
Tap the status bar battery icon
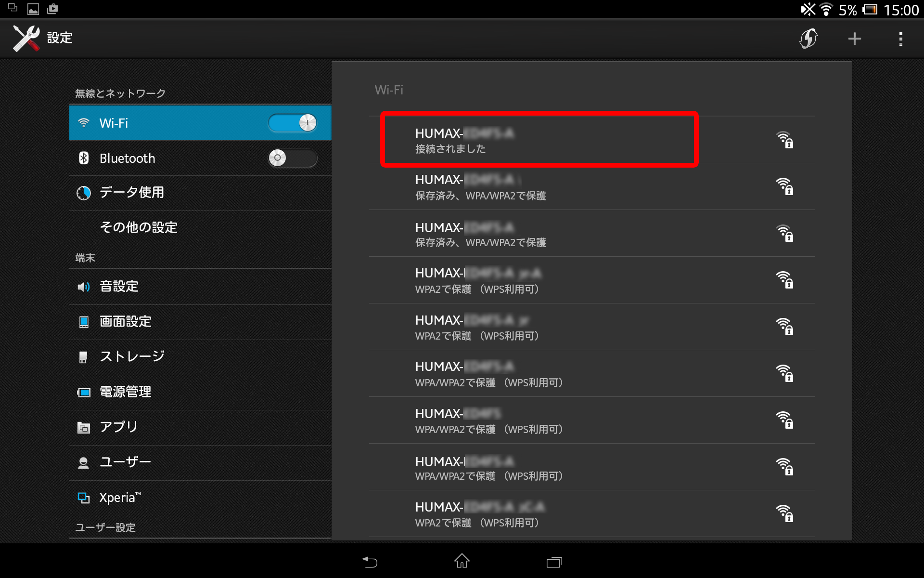click(870, 10)
